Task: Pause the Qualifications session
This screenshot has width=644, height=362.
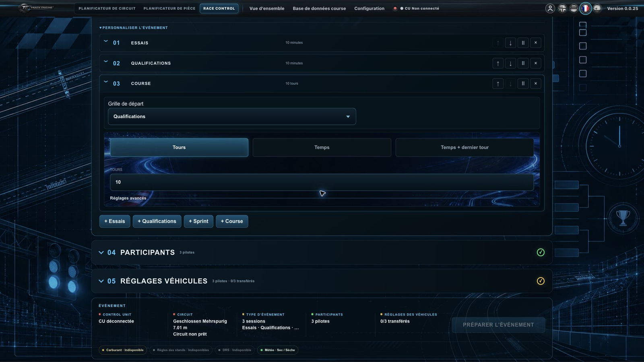Action: (x=523, y=63)
